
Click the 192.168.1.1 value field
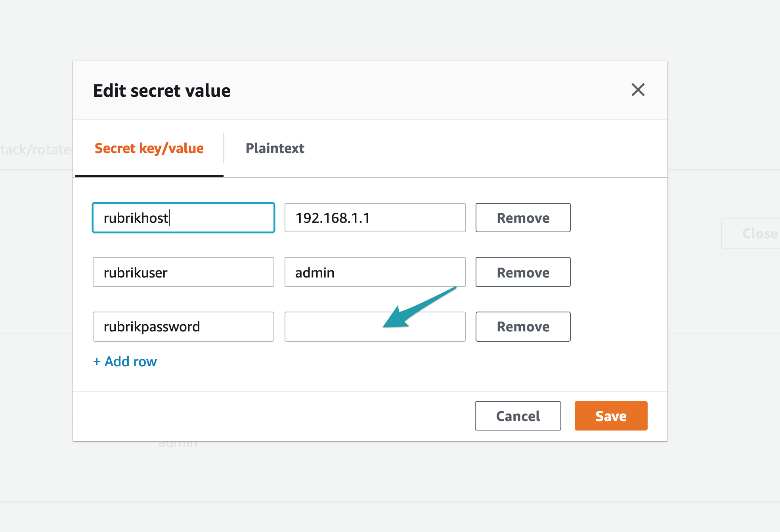click(375, 218)
